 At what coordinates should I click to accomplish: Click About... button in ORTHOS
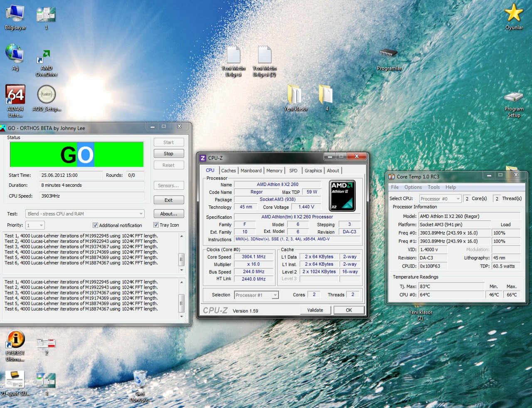point(168,214)
